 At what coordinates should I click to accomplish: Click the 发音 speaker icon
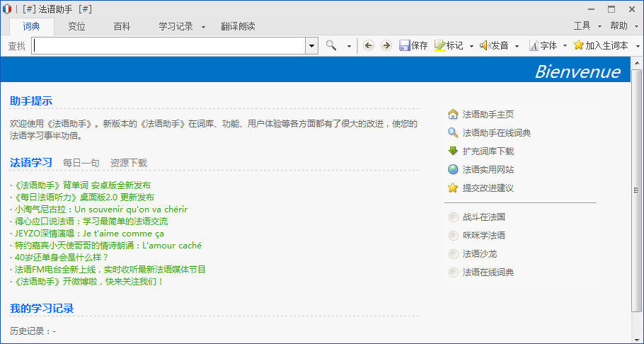(x=485, y=45)
